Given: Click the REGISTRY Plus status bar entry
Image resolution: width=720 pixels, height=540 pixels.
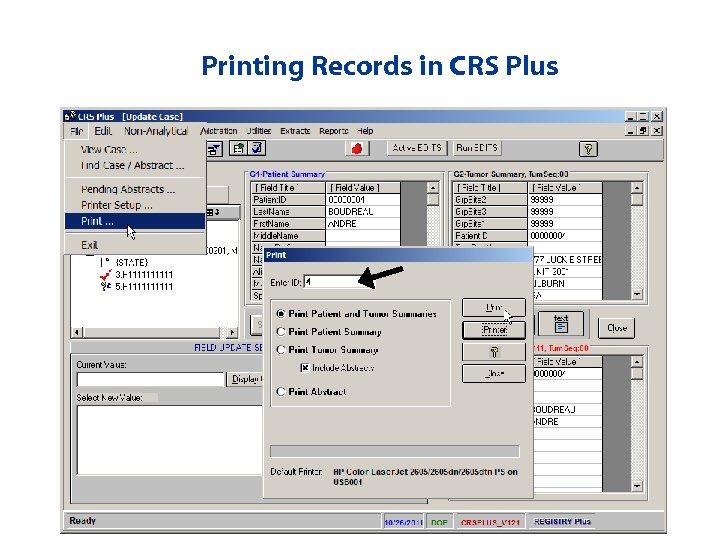Looking at the screenshot, I should point(562,522).
